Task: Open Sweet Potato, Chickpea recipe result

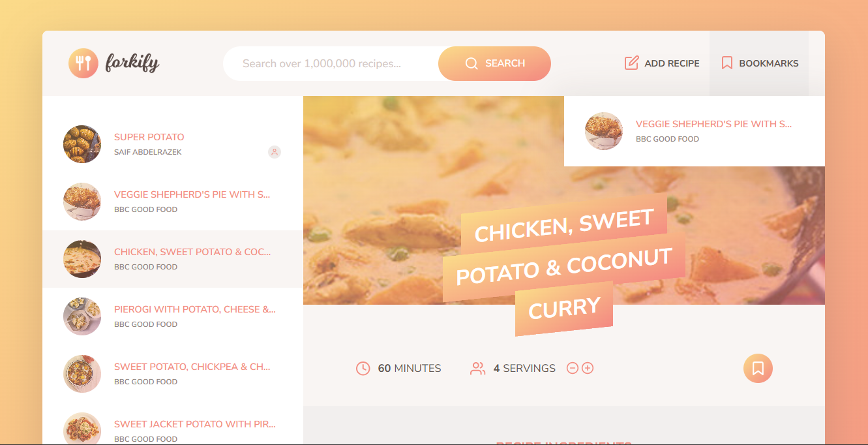Action: pyautogui.click(x=173, y=374)
